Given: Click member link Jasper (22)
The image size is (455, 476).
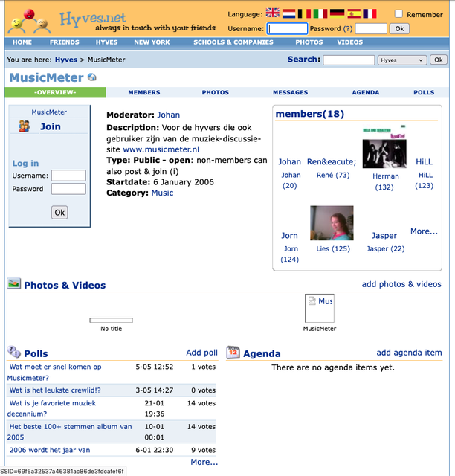Looking at the screenshot, I should click(x=386, y=249).
